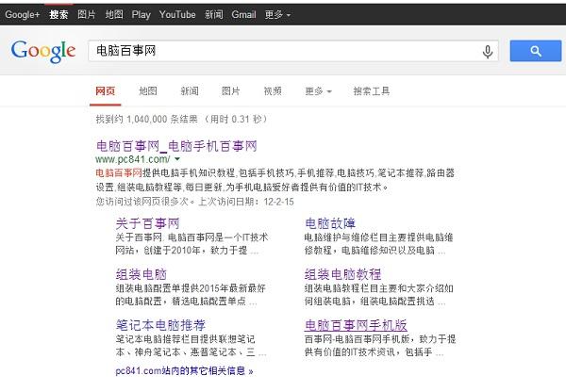This screenshot has width=566, height=392.
Task: Open YouTube in the top bar
Action: pyautogui.click(x=177, y=15)
